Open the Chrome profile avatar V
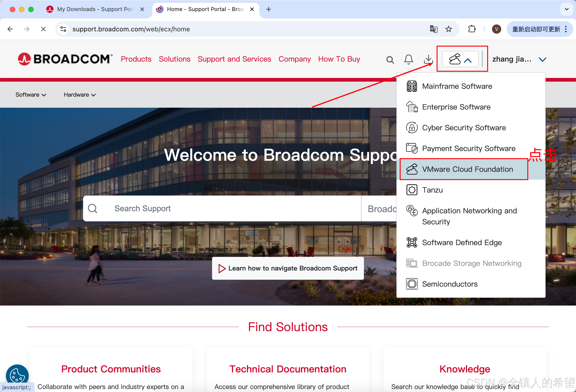Image resolution: width=576 pixels, height=392 pixels. click(496, 29)
